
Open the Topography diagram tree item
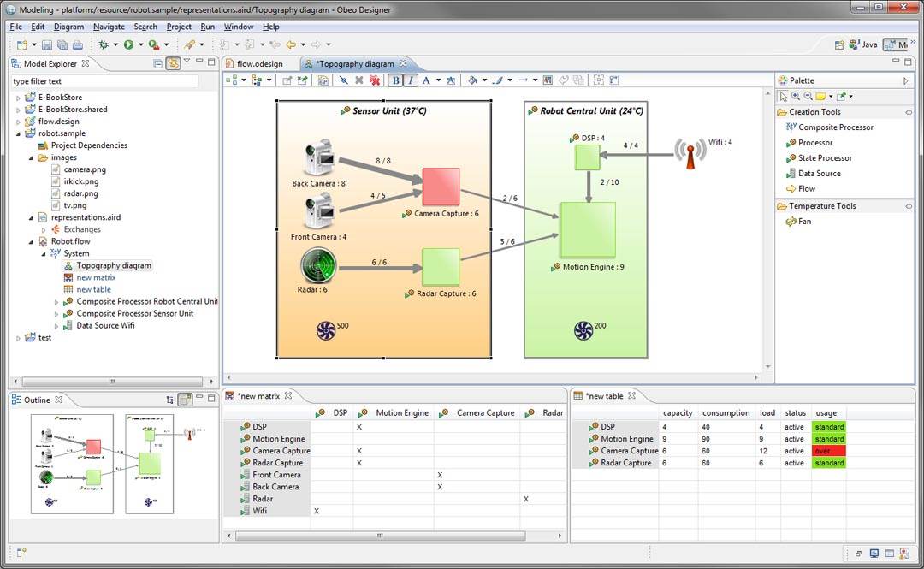pyautogui.click(x=113, y=265)
